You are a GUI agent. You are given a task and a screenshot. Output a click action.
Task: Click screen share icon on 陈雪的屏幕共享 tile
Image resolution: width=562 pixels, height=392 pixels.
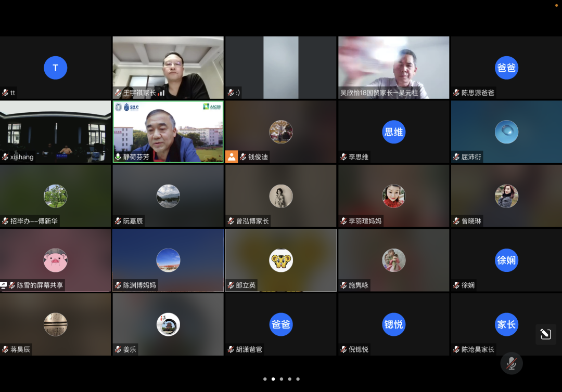point(4,285)
